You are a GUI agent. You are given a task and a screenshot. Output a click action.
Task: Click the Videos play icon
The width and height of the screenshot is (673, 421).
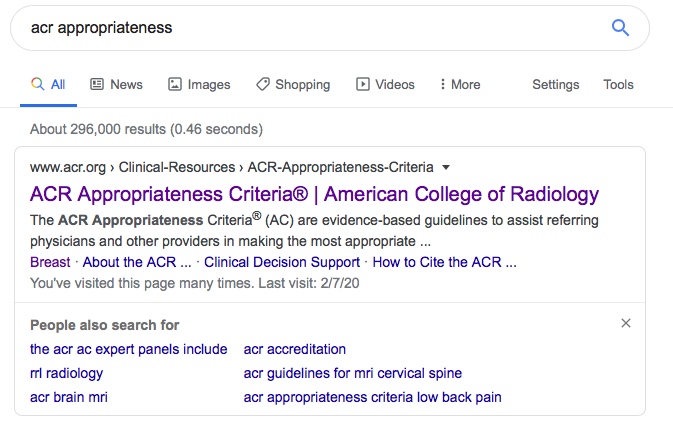363,84
